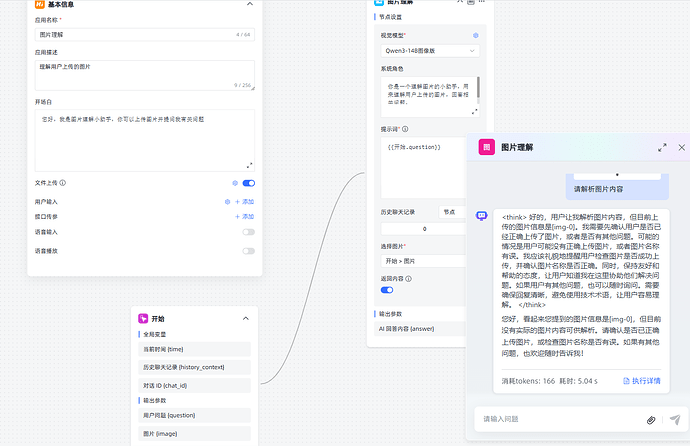The image size is (690, 446).
Task: Collapse the 基本信息 panel
Action: click(x=250, y=4)
